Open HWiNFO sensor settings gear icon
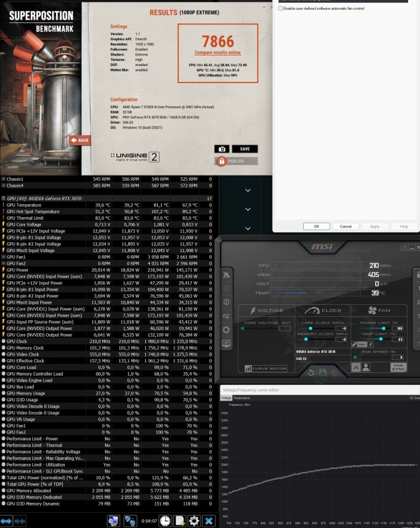Screen dimensions: 420x528 194,521
